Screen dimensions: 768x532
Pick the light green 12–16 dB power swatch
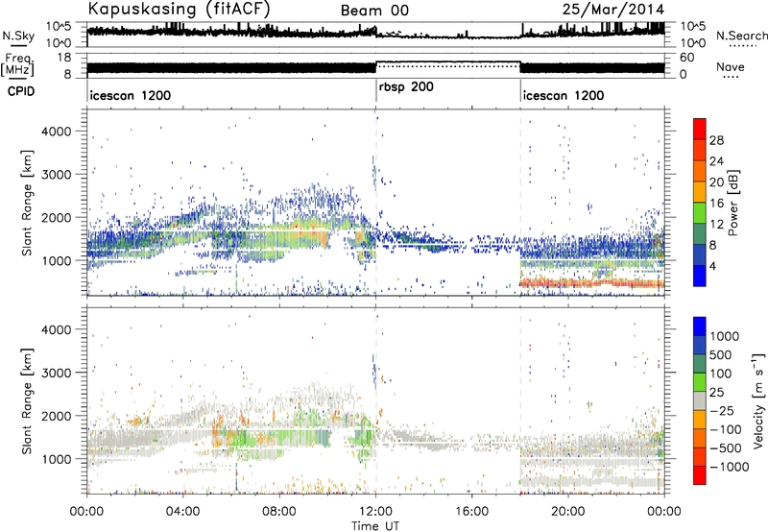tap(700, 213)
